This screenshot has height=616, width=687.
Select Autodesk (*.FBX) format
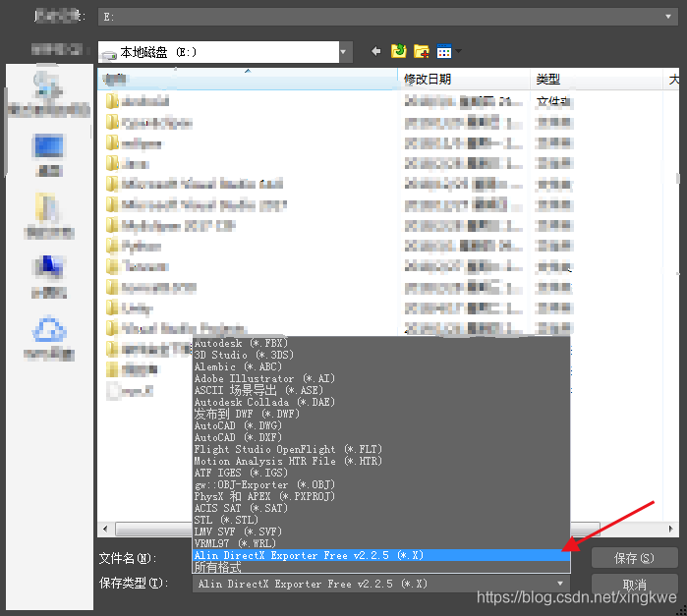click(381, 343)
